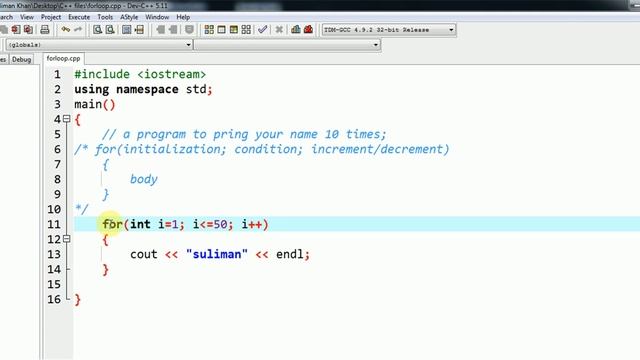The width and height of the screenshot is (640, 360).
Task: Open the Help menu
Action: [x=183, y=17]
